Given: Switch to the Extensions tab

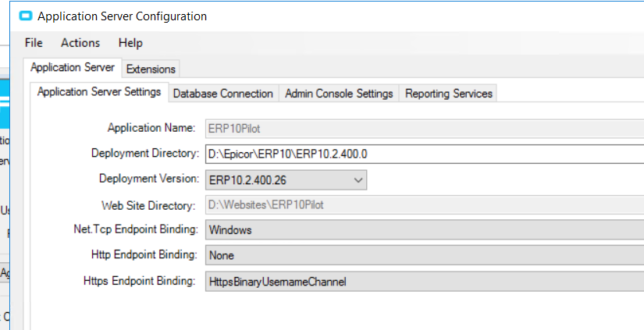Looking at the screenshot, I should click(151, 69).
